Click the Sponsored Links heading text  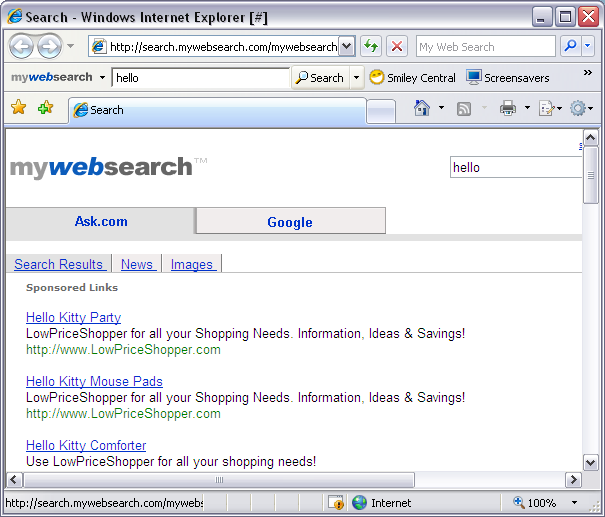tap(72, 287)
